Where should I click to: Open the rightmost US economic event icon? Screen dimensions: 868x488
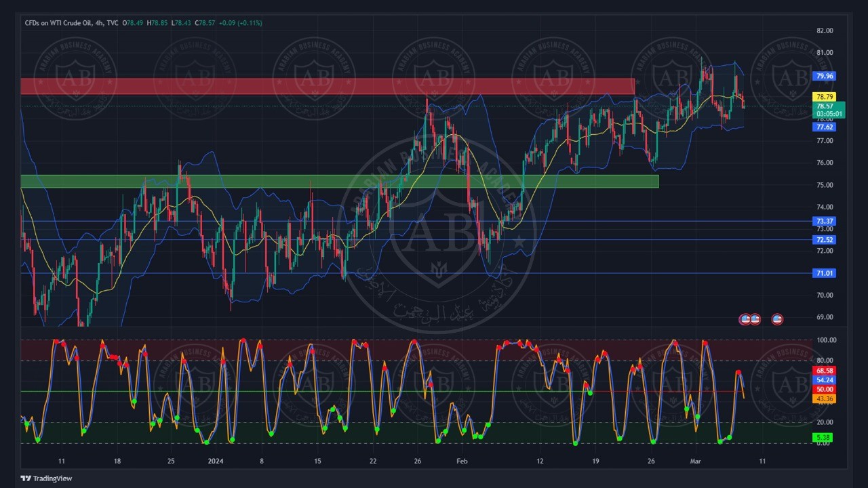click(777, 319)
